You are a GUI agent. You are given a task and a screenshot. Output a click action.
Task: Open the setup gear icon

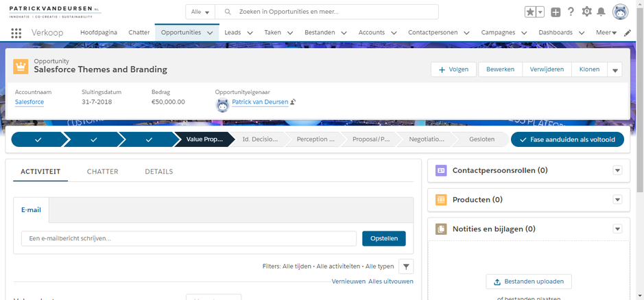(586, 12)
